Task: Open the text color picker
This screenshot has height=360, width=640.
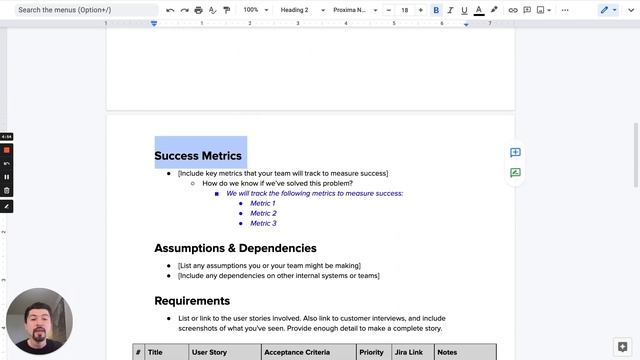Action: point(479,10)
